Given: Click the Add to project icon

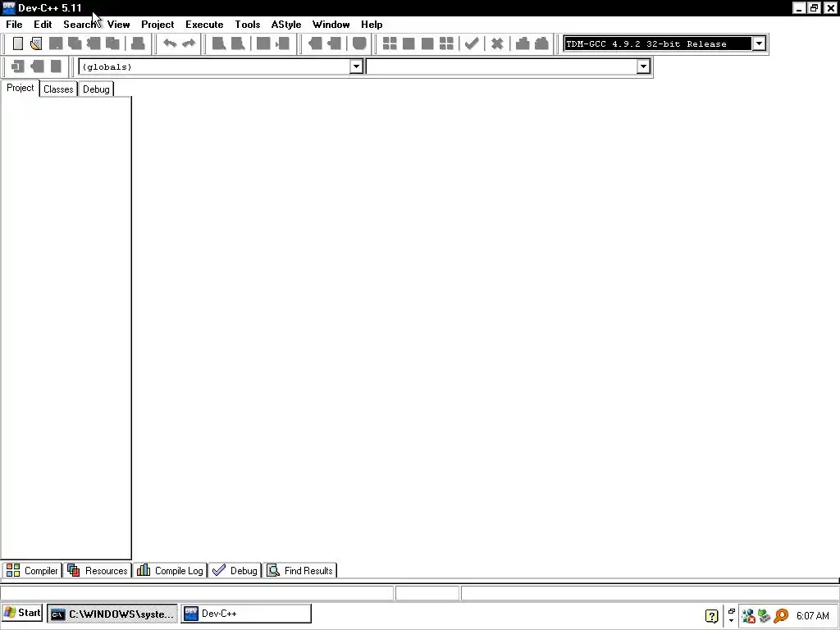Looking at the screenshot, I should (x=315, y=43).
